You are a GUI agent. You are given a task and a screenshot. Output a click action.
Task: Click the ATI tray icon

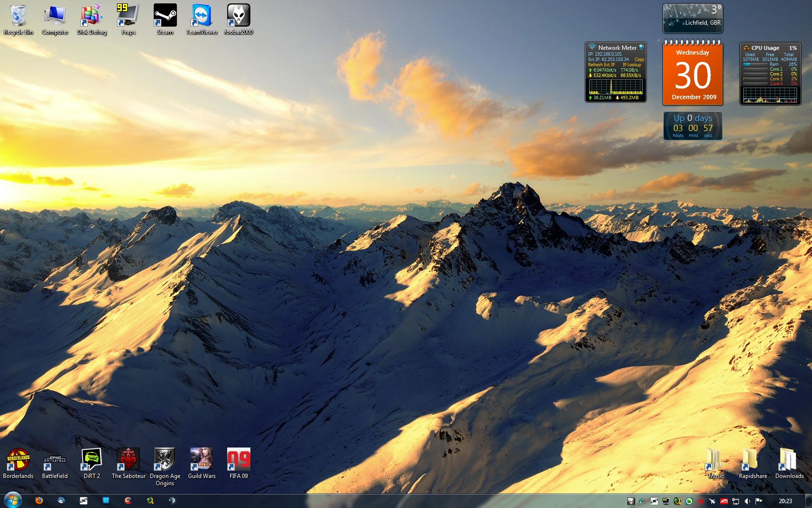[724, 501]
